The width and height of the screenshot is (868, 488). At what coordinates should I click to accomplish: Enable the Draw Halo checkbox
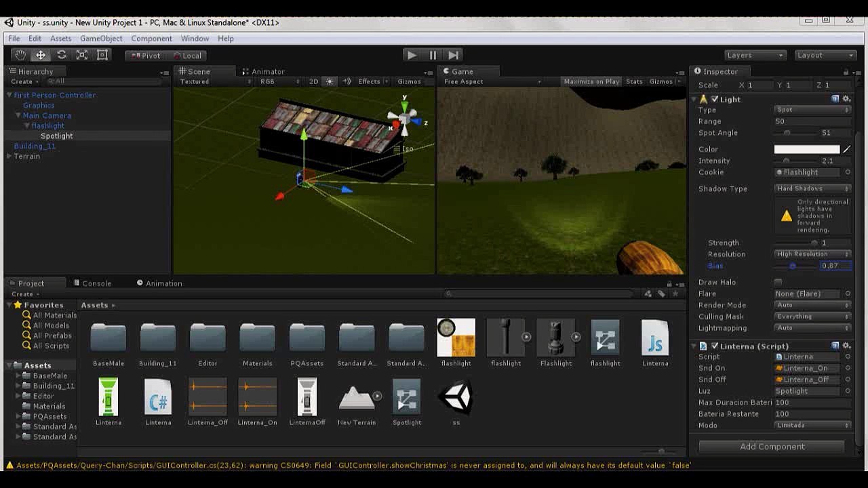778,282
